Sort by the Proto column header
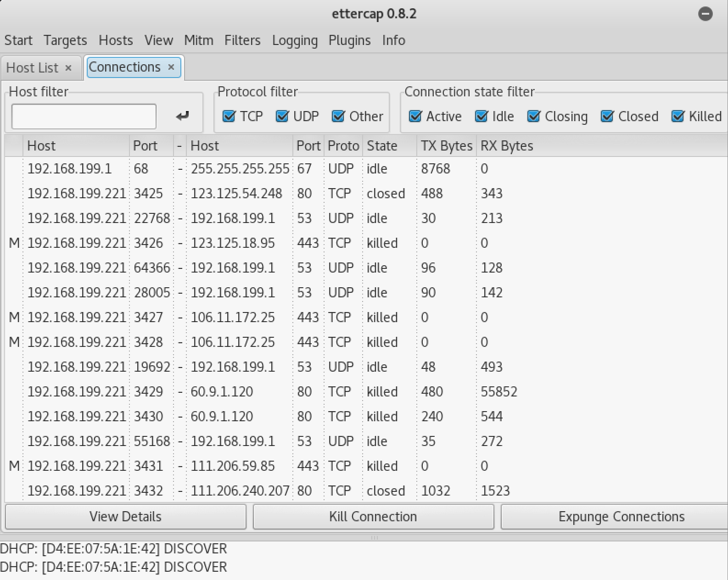This screenshot has height=580, width=728. point(343,146)
